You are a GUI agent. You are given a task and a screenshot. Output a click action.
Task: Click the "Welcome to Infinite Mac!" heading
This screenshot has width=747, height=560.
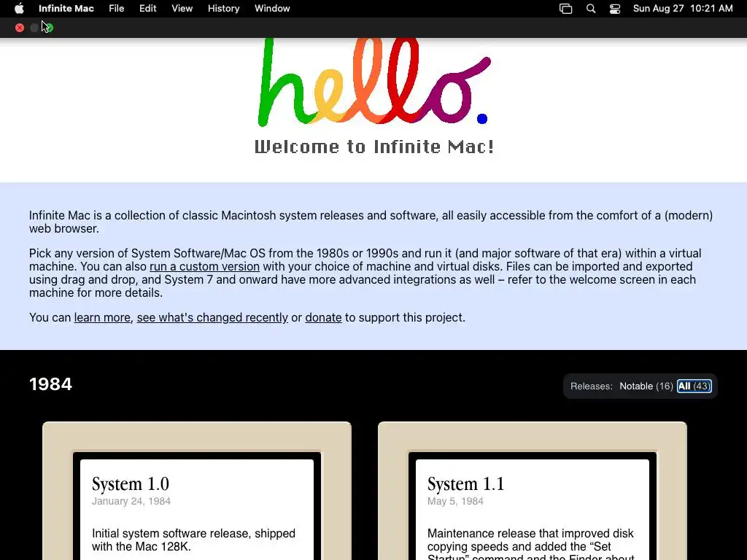[x=374, y=147]
